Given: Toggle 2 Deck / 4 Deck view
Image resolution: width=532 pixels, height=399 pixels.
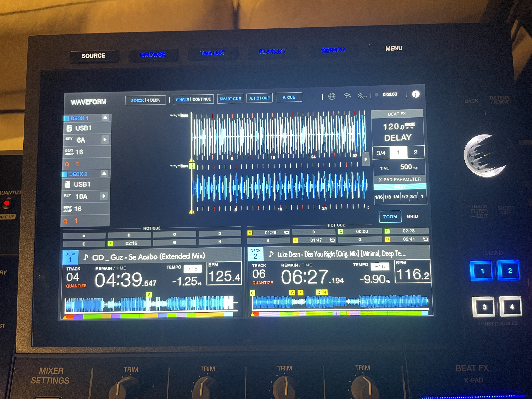Looking at the screenshot, I should [x=145, y=100].
